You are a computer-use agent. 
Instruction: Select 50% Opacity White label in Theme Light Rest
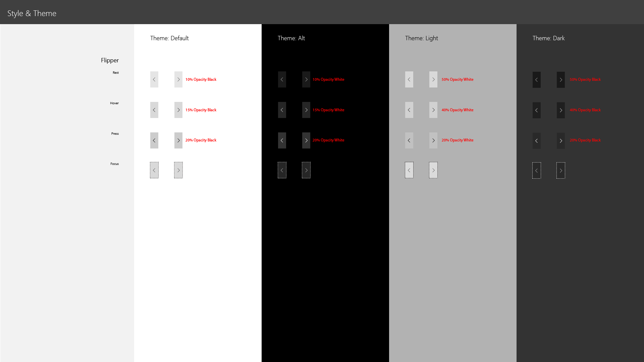click(458, 79)
